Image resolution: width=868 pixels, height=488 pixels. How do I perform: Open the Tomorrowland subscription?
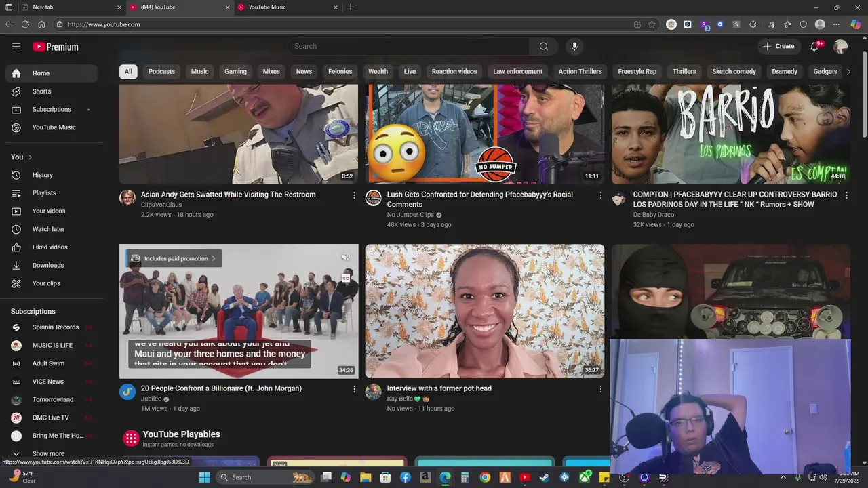pyautogui.click(x=52, y=400)
